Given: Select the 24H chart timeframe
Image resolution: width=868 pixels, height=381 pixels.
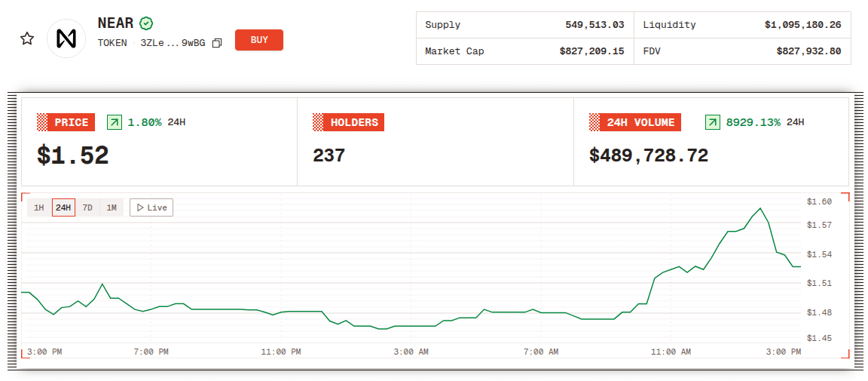Looking at the screenshot, I should pos(63,207).
